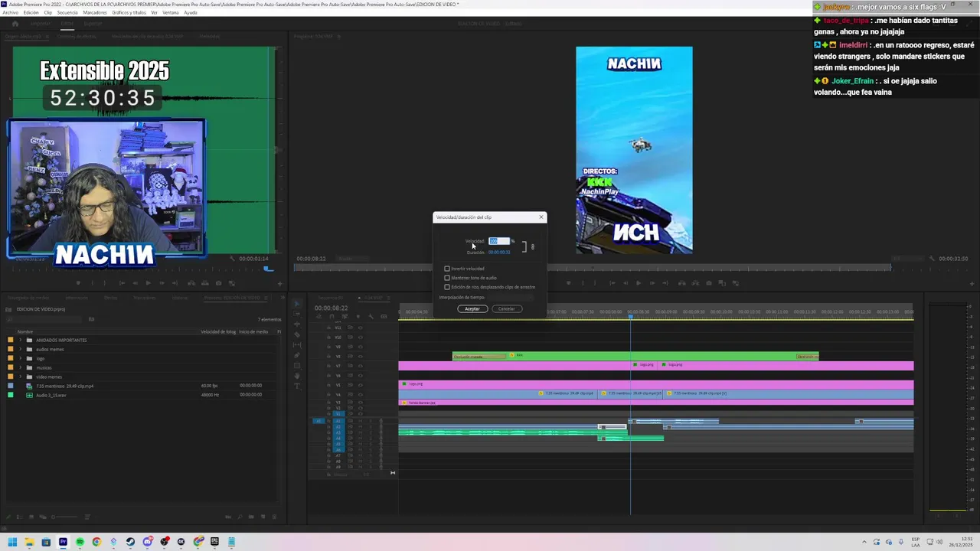This screenshot has height=551, width=980.
Task: Select the Rectangle tool
Action: [x=297, y=366]
